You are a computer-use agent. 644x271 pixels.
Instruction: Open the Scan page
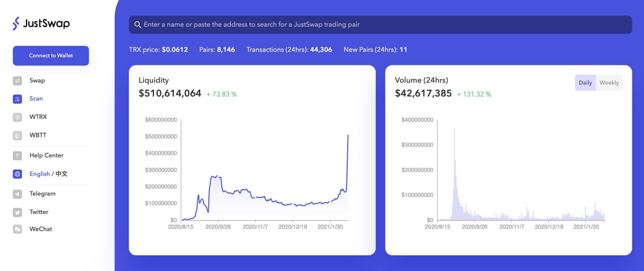click(36, 99)
